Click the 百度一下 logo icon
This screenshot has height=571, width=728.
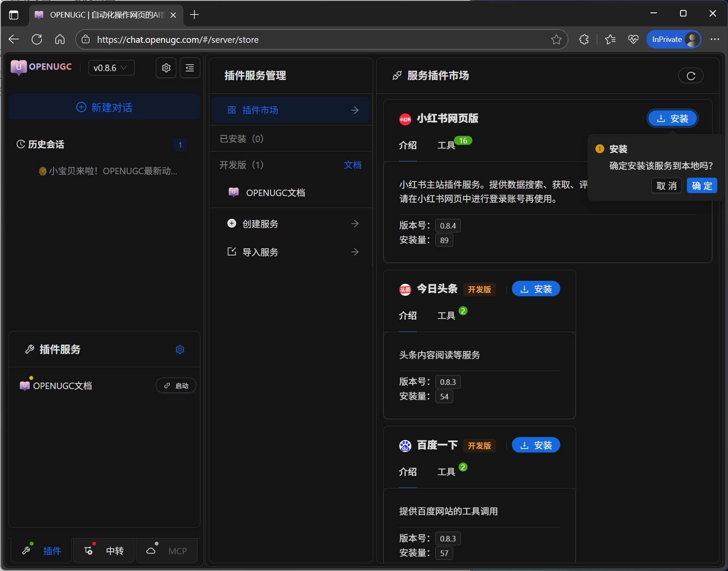405,446
